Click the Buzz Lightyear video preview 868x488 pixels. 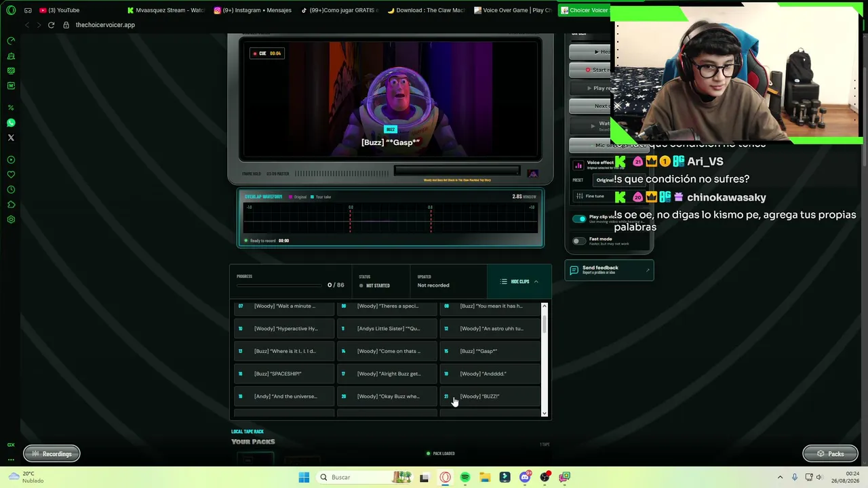[391, 99]
